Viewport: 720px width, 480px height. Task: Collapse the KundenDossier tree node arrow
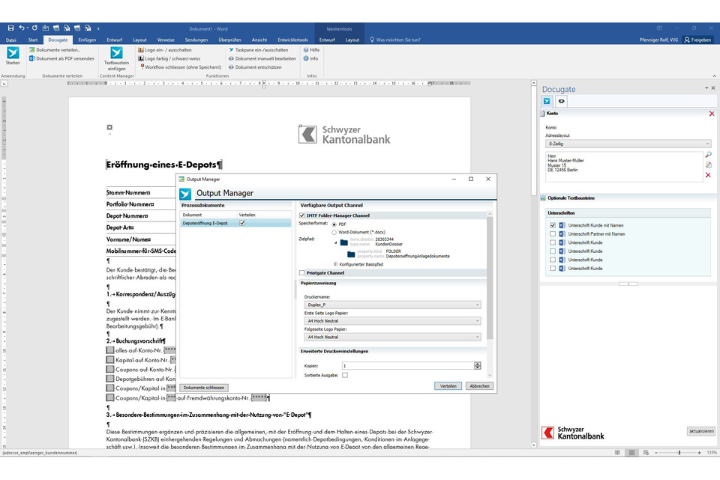(x=336, y=242)
